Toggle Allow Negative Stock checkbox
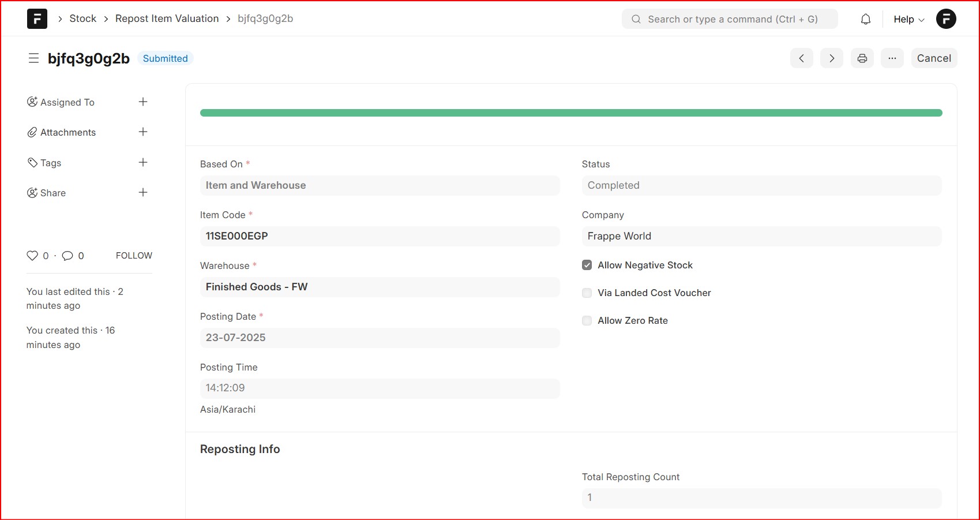Viewport: 980px width, 520px height. [587, 265]
